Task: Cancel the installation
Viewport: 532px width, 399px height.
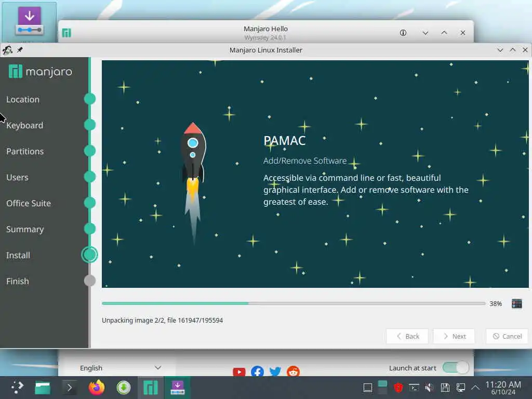Action: pos(507,336)
